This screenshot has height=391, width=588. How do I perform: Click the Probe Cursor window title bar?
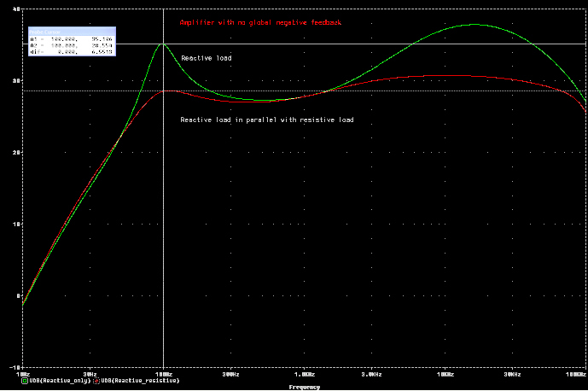tap(71, 30)
